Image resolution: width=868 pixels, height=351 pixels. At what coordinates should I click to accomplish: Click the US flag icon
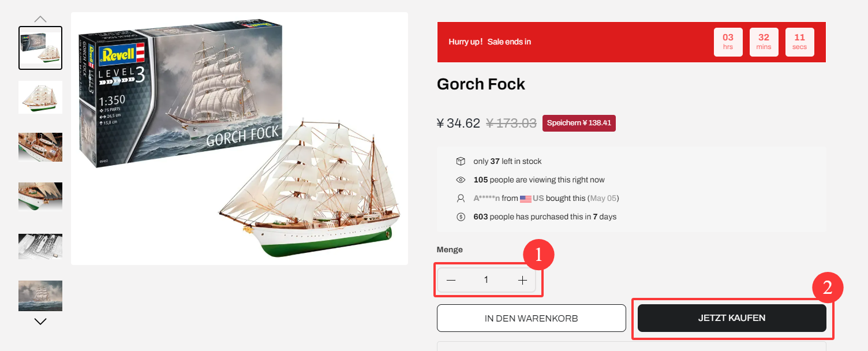coord(525,199)
